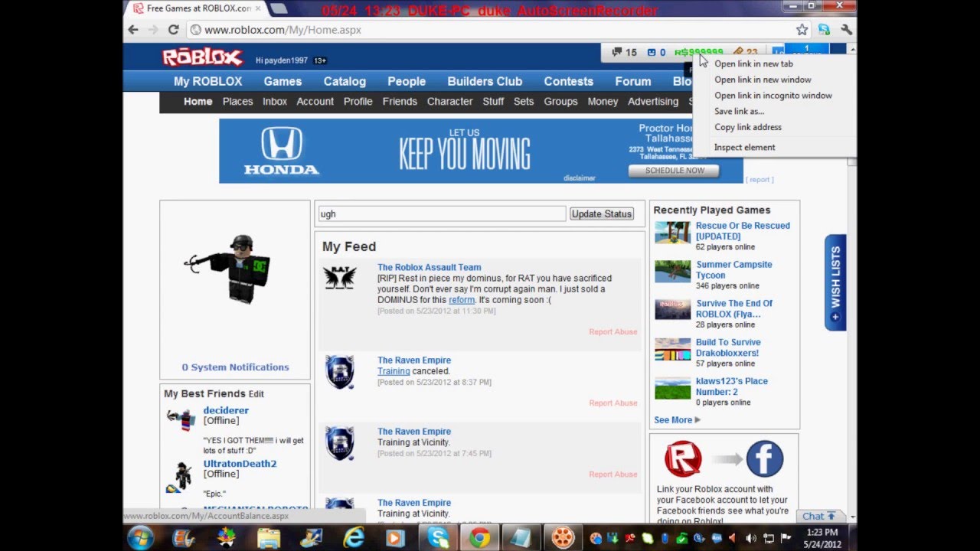Open the Advertising submenu item
This screenshot has width=980, height=551.
(x=653, y=101)
